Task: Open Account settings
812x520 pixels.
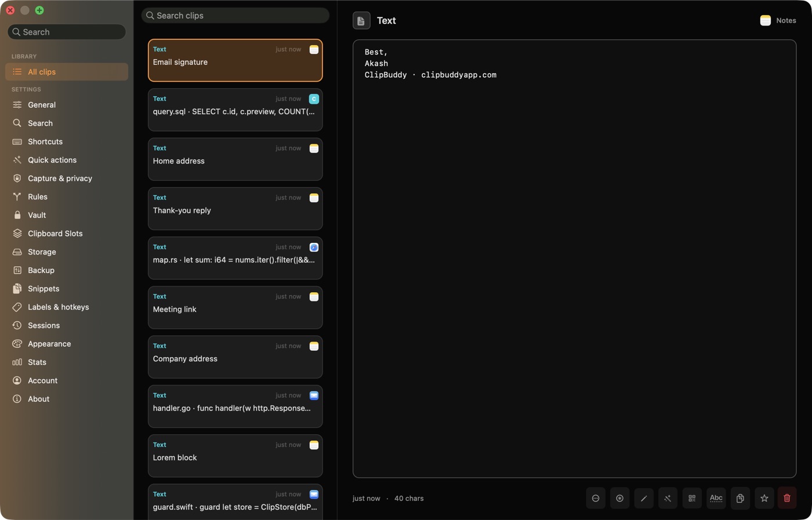Action: pyautogui.click(x=67, y=381)
